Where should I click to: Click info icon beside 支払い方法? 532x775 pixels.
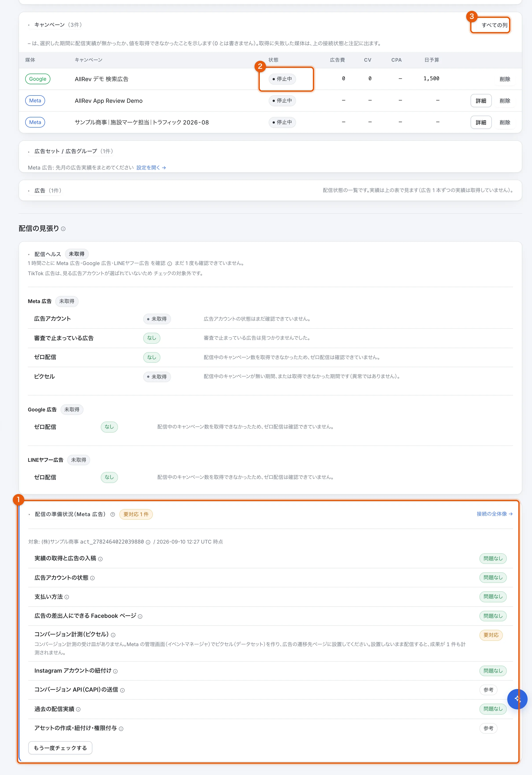[67, 597]
